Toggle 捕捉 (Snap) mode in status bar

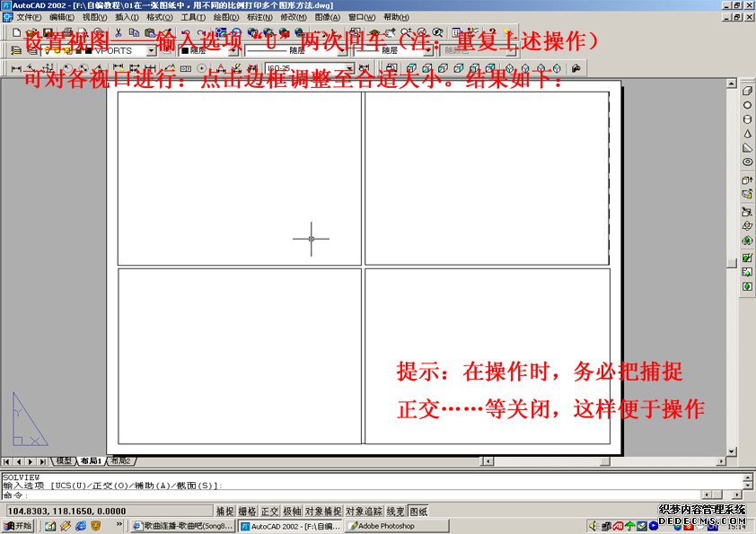pyautogui.click(x=224, y=511)
